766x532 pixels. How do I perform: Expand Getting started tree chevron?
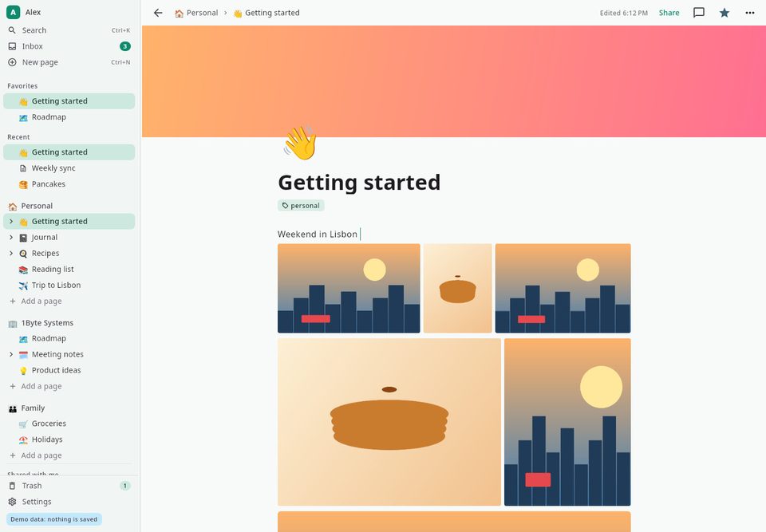pyautogui.click(x=11, y=221)
